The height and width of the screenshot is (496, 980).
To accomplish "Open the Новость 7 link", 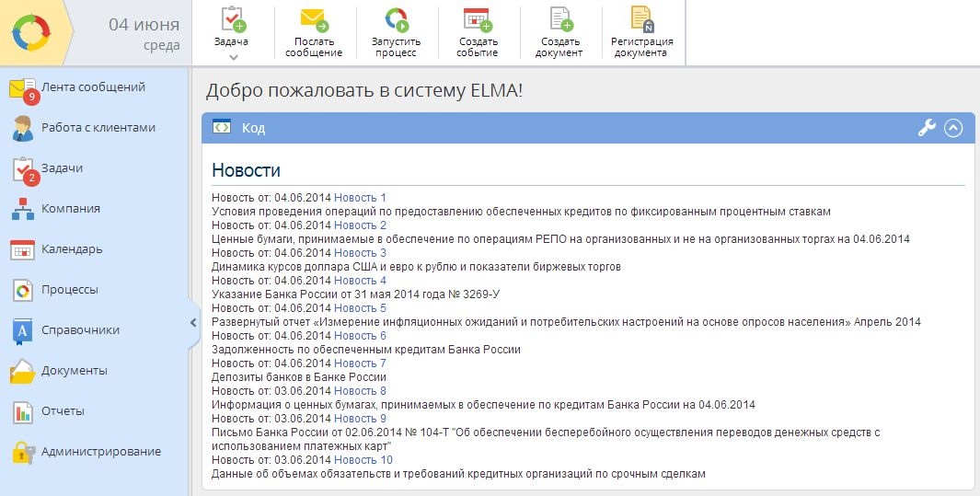I will (x=360, y=363).
